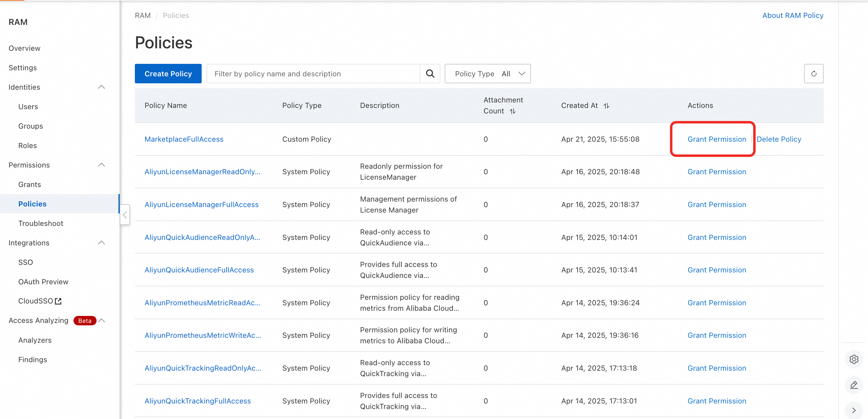Open Roles in sidebar
The height and width of the screenshot is (419, 868).
pos(28,145)
